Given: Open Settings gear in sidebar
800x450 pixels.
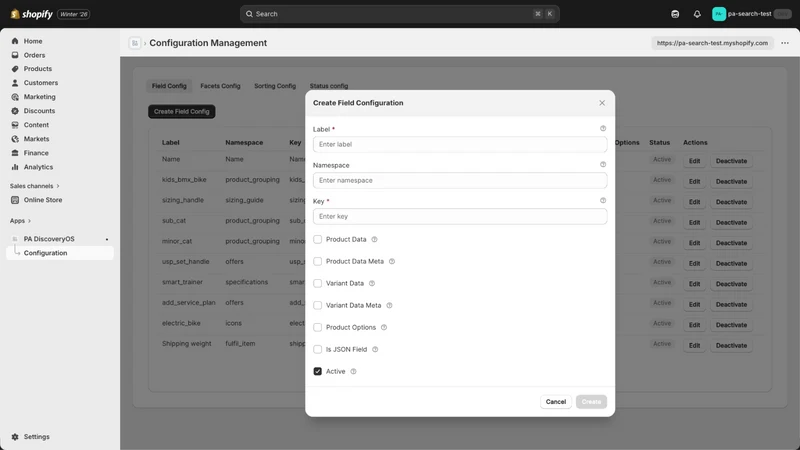Looking at the screenshot, I should 15,437.
